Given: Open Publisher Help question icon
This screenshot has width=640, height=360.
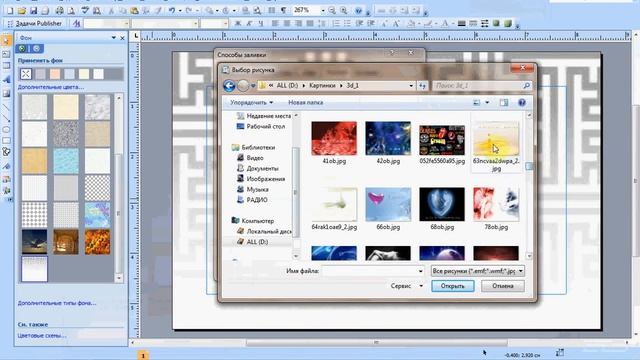Looking at the screenshot, I should pos(358,11).
